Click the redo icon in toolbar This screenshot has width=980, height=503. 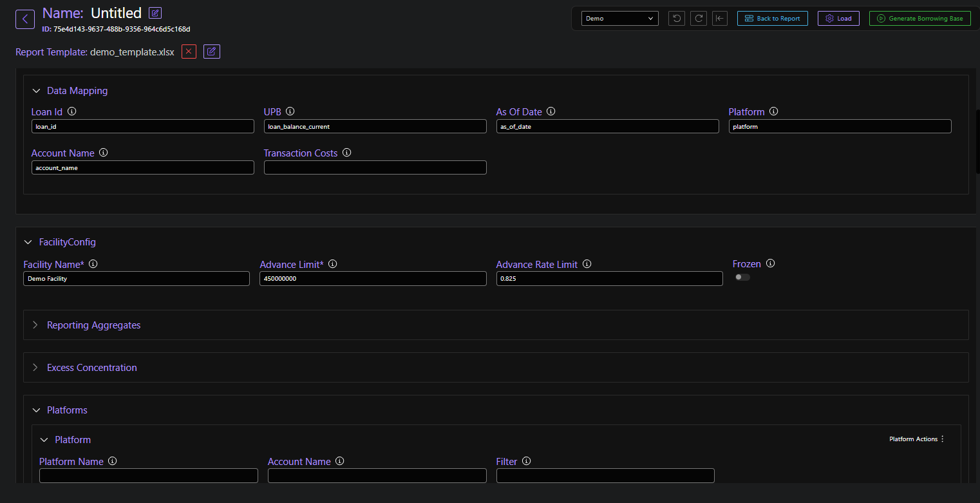[699, 19]
